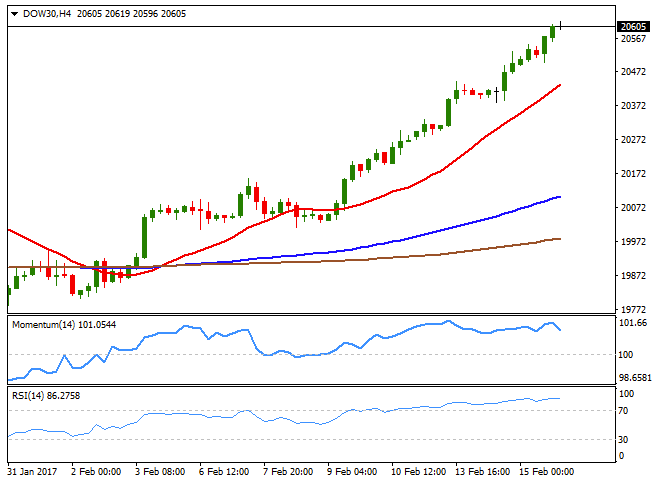This screenshot has width=668, height=486.
Task: Click the 20372 price axis label
Action: tap(633, 106)
